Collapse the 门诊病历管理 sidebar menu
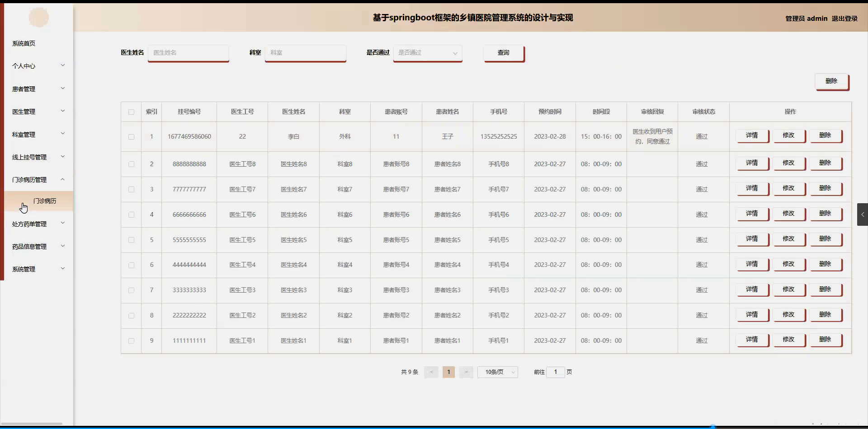The width and height of the screenshot is (868, 429). (38, 180)
